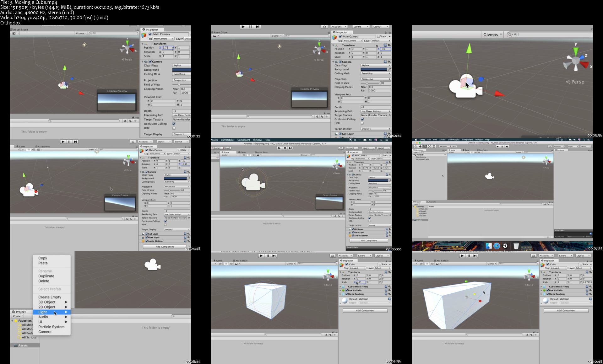Click the GameObject menu in the 00:06:00 frame
Viewport: 603px width, 364px height.
click(x=227, y=140)
